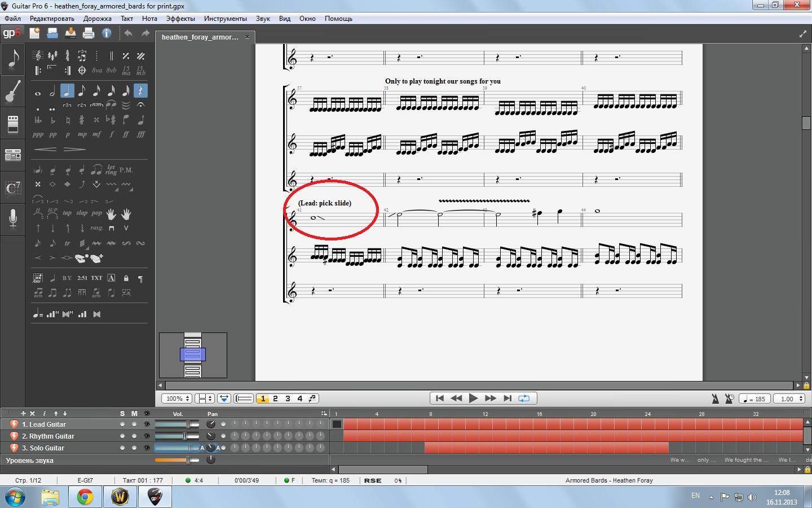Select voice 3 button
Screen dimensions: 812x508
(x=288, y=398)
